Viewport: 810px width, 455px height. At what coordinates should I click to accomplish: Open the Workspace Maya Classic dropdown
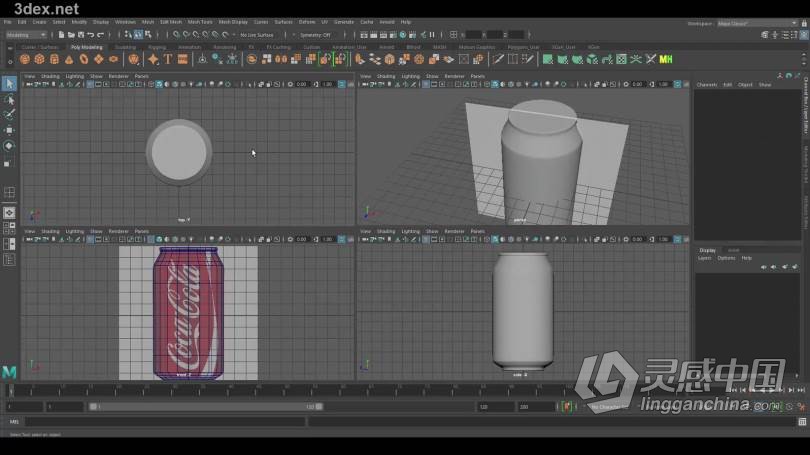coord(757,23)
